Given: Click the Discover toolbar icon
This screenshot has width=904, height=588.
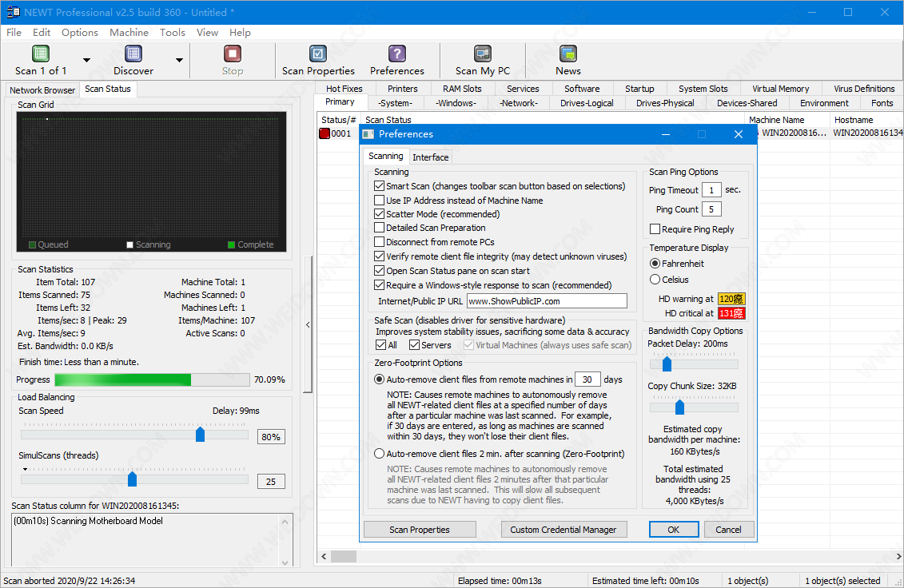Looking at the screenshot, I should click(x=133, y=54).
